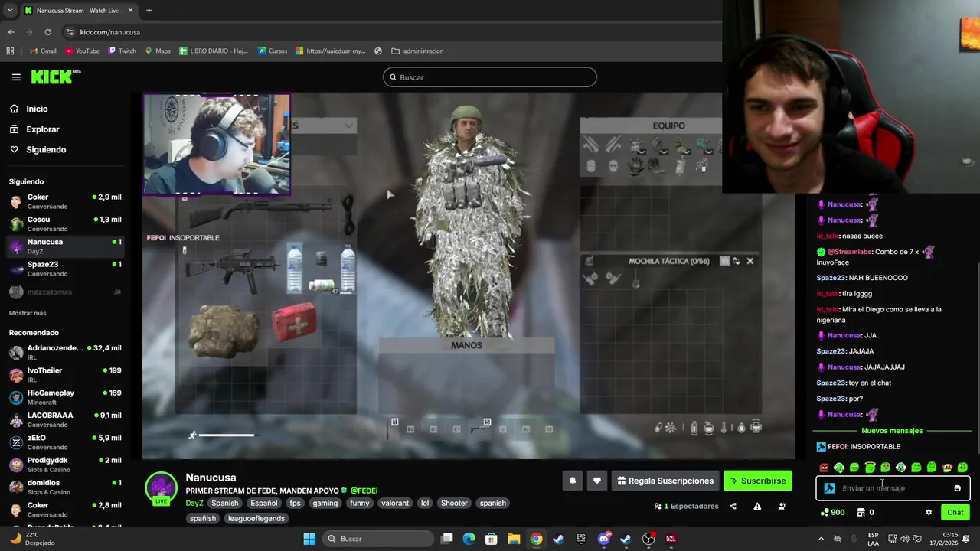Screen dimensions: 980x551
Task: Open Spaze23 channel in sidebar
Action: 65,269
